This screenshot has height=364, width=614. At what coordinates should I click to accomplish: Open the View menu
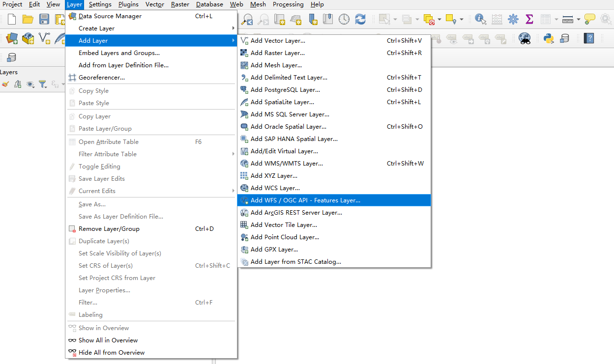pos(53,4)
